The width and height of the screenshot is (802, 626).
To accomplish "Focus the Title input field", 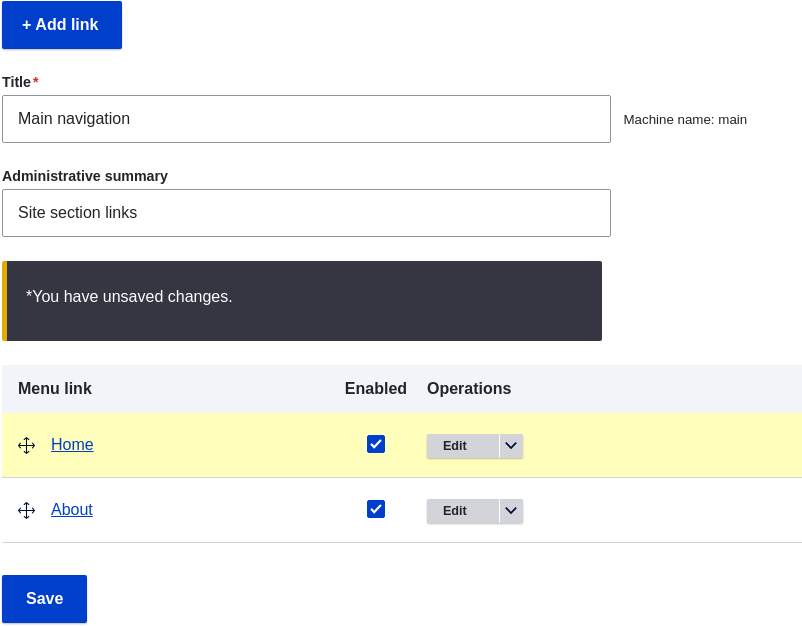I will click(x=306, y=119).
